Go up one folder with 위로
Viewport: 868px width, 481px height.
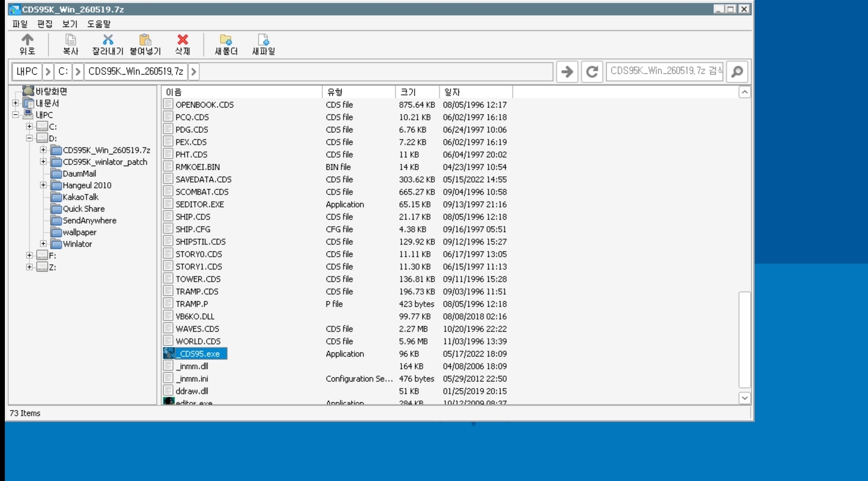[x=27, y=44]
